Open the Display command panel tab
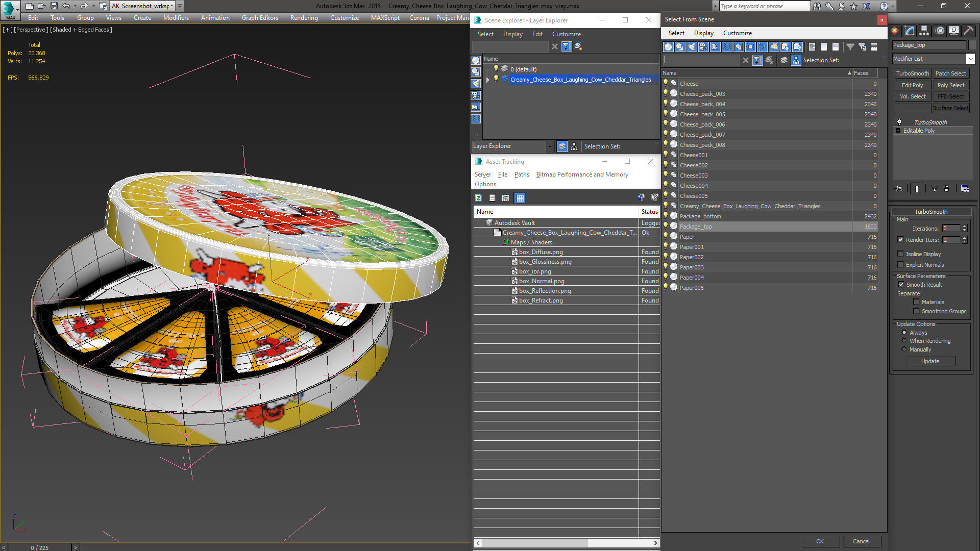 [x=954, y=31]
